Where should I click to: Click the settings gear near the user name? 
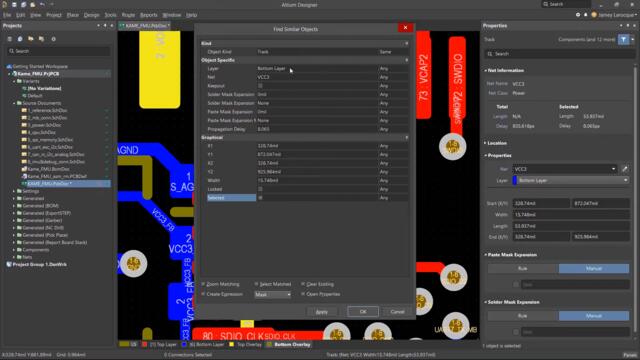pyautogui.click(x=578, y=15)
